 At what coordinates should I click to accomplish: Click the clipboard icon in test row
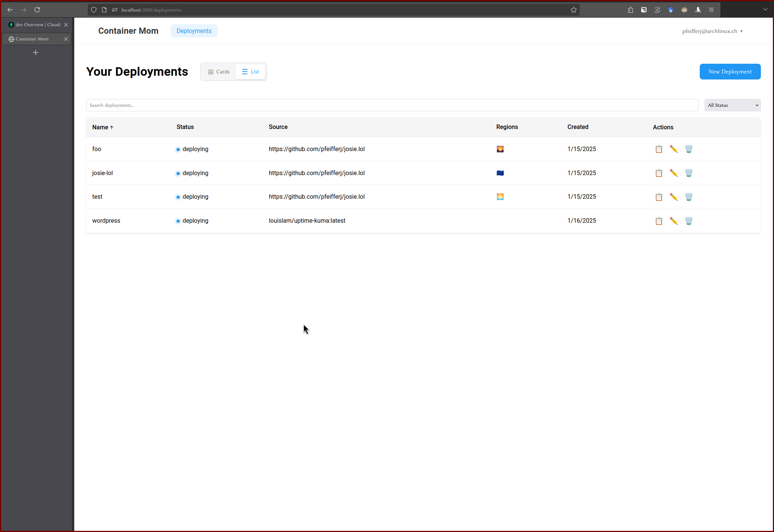click(658, 197)
